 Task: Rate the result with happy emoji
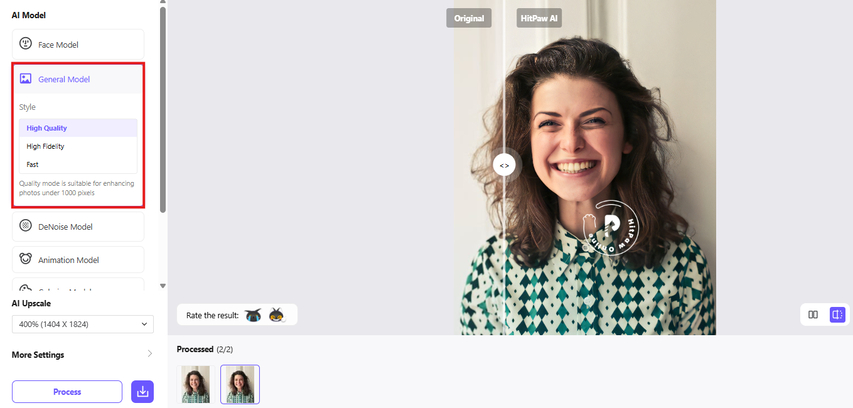coord(276,315)
